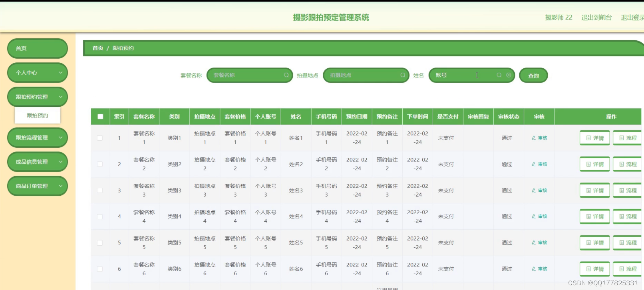Click search icon in 姓名 field
This screenshot has height=290, width=644.
(x=499, y=75)
